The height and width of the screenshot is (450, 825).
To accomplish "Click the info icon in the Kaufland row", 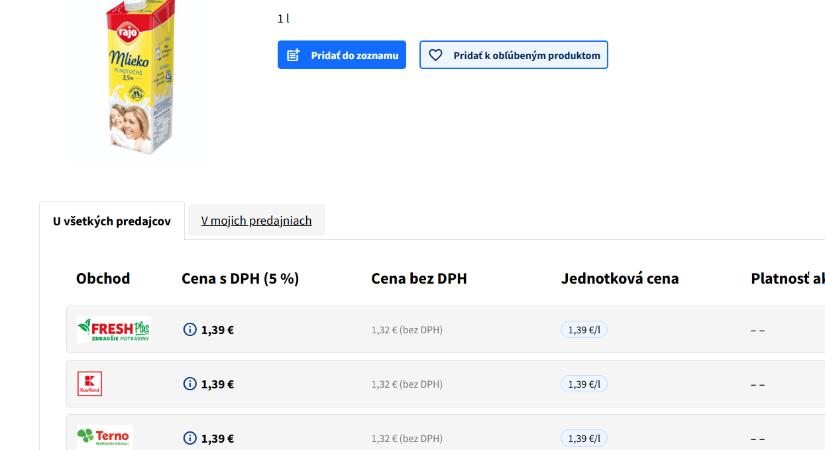I will (x=189, y=384).
